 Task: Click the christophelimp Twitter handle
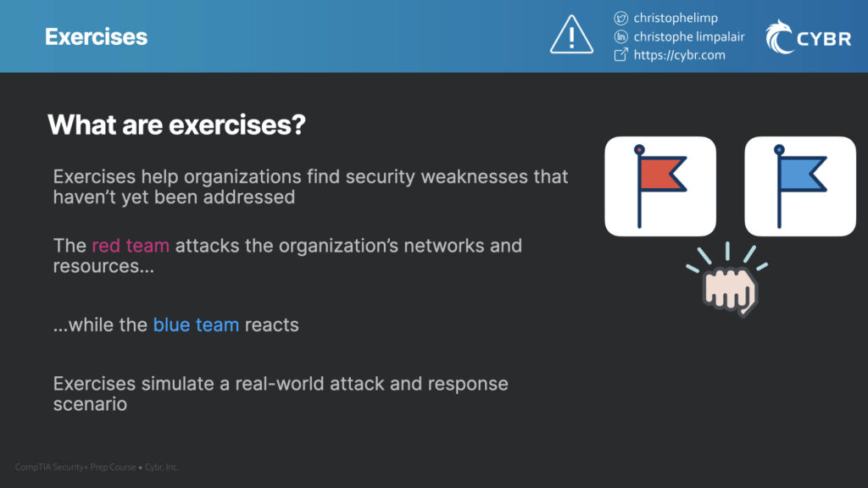tap(676, 19)
